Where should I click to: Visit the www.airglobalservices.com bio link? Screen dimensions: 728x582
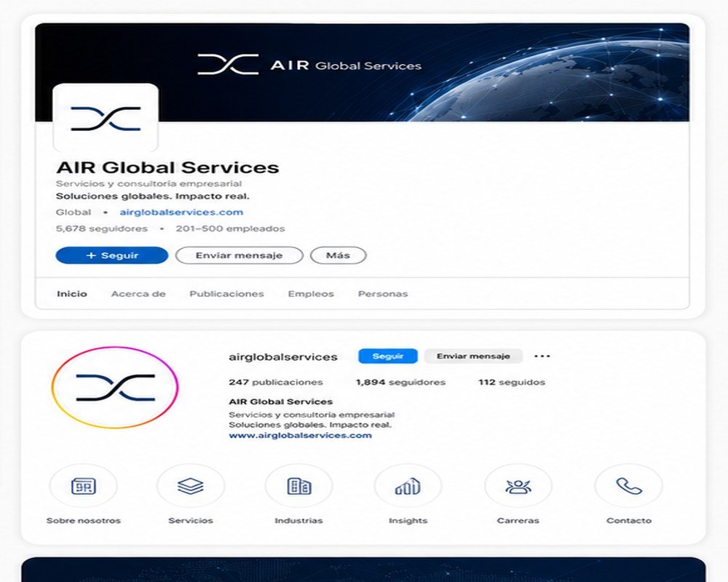click(x=301, y=435)
